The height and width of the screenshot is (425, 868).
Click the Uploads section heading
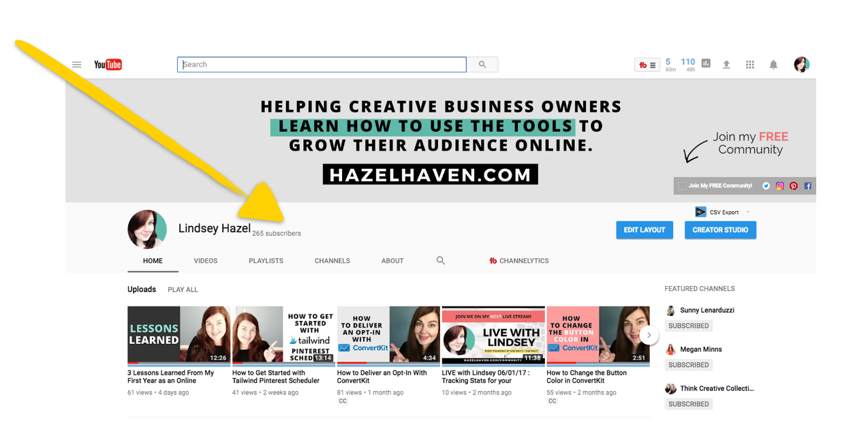142,289
